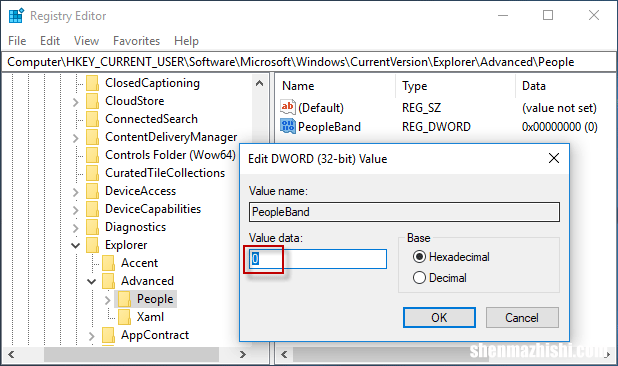Select the ClosedCaptioning key label

tap(153, 83)
